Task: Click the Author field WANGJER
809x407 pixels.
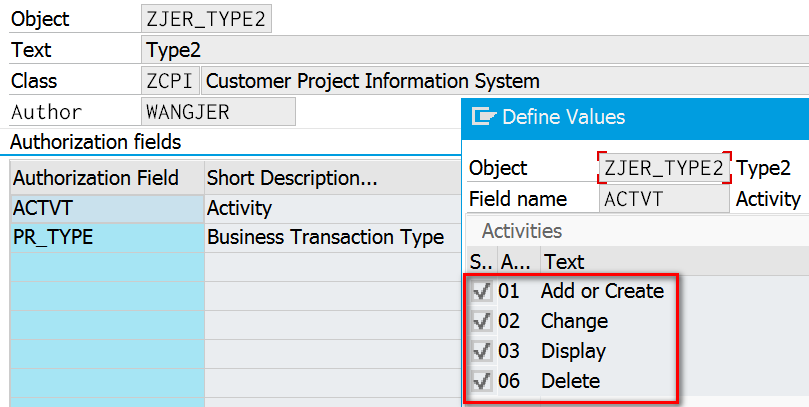Action: tap(218, 112)
